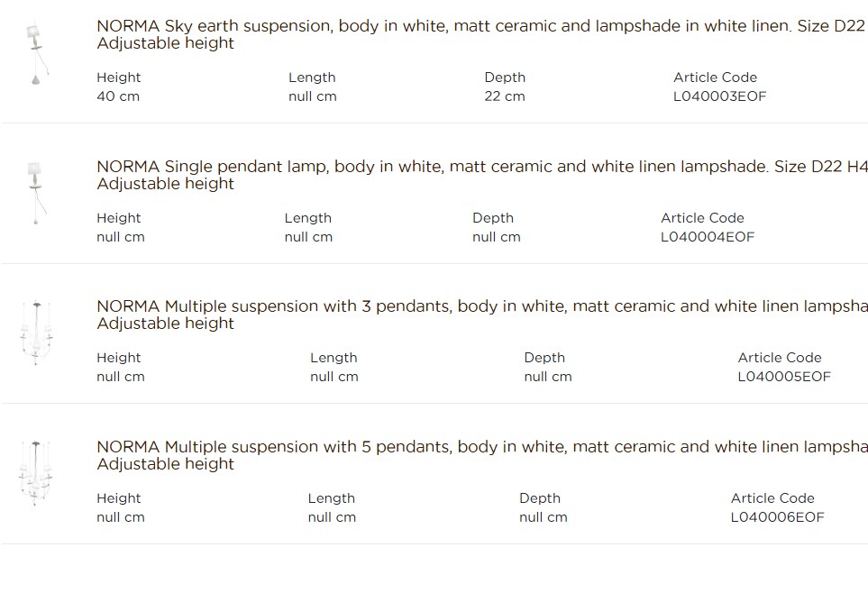View the 3 pendants suspension lamp image
This screenshot has height=602, width=868.
[36, 333]
